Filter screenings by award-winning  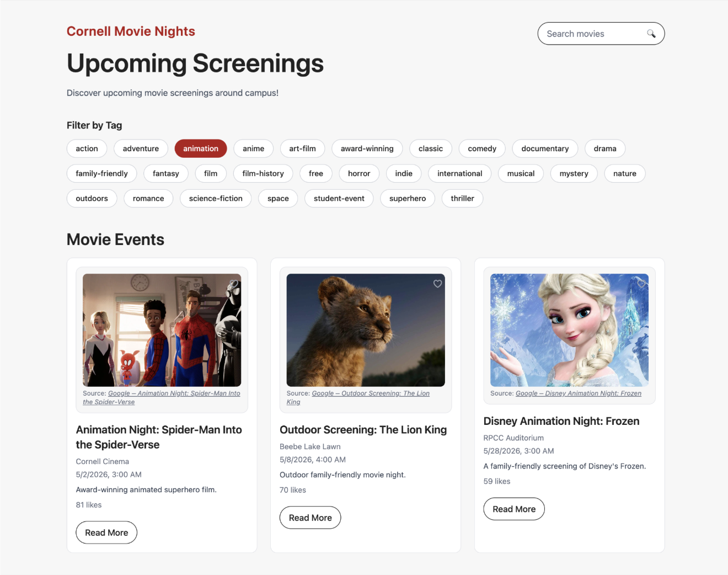[367, 148]
